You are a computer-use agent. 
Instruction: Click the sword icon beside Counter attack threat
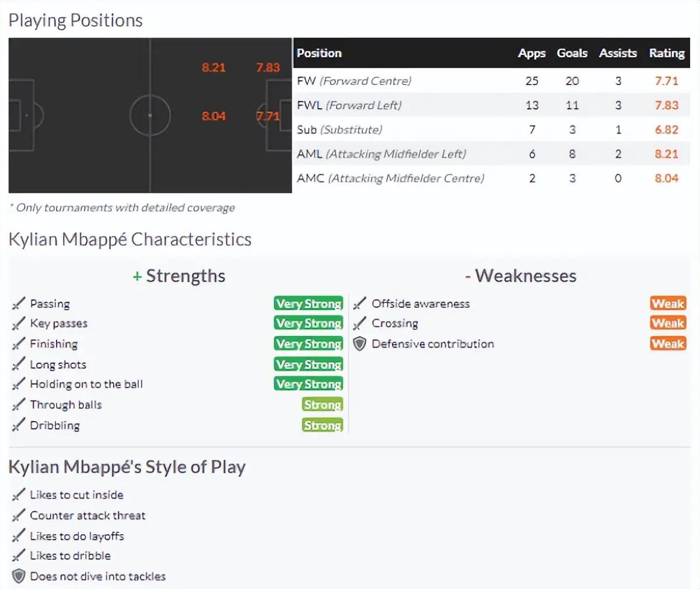[19, 515]
